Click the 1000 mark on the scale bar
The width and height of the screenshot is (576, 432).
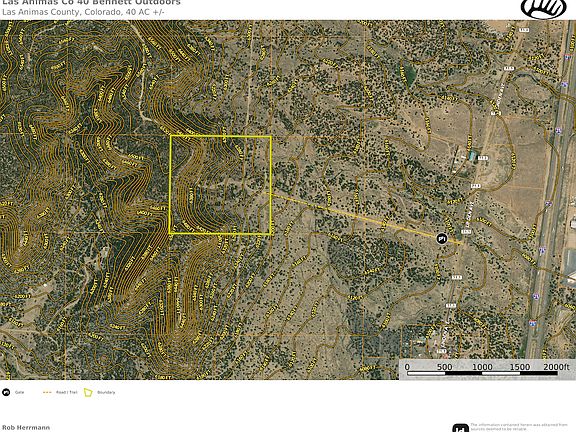pyautogui.click(x=482, y=367)
